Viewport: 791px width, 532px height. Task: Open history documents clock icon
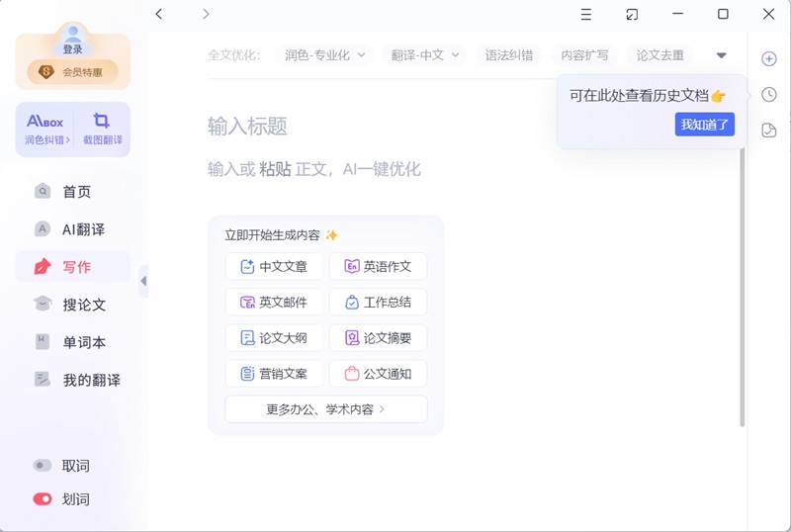[769, 94]
